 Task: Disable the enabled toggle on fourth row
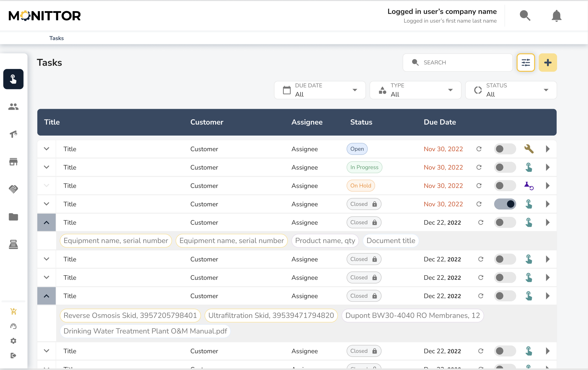click(x=505, y=204)
